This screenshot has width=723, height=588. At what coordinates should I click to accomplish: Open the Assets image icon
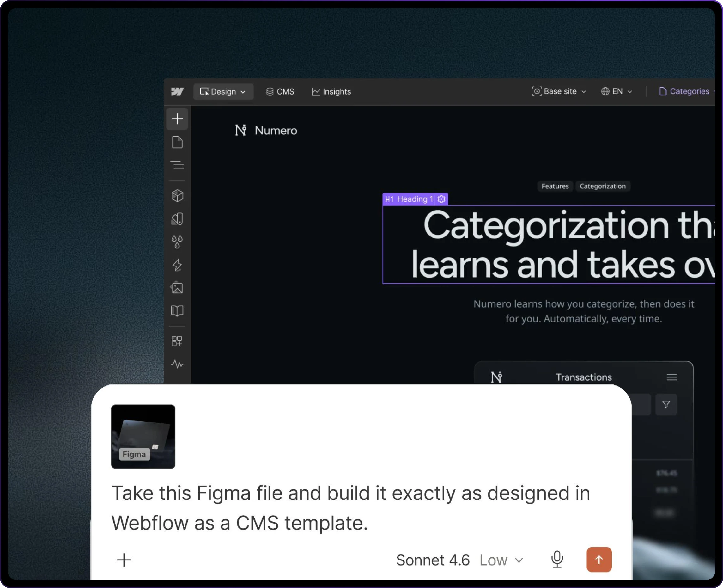pyautogui.click(x=177, y=288)
